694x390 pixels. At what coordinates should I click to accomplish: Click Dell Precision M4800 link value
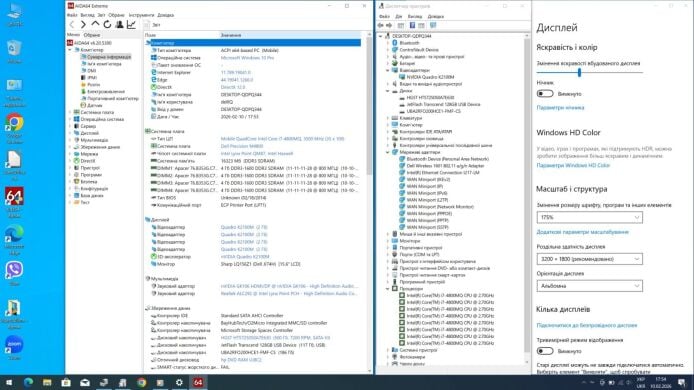(242, 146)
